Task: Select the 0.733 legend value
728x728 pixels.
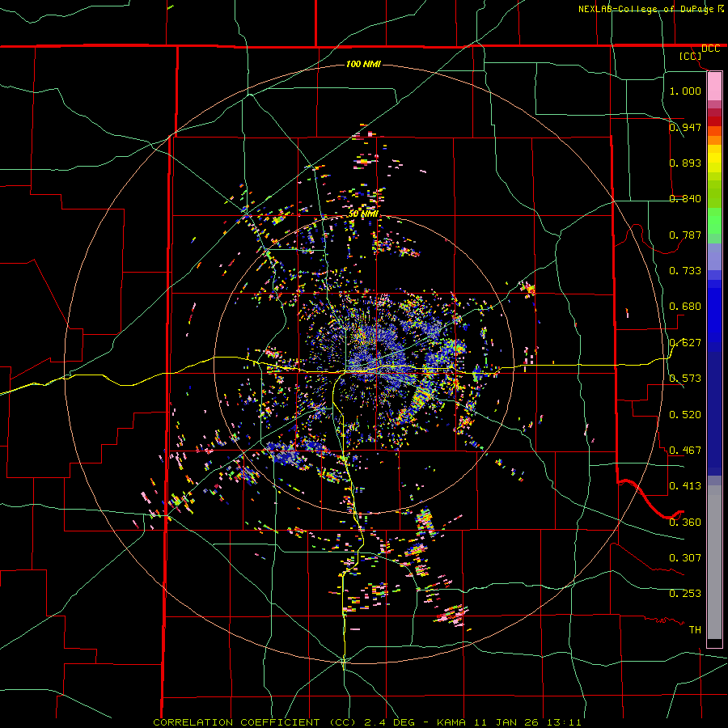Action: pos(685,271)
